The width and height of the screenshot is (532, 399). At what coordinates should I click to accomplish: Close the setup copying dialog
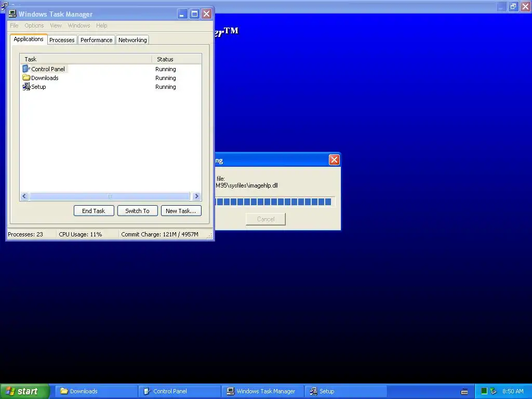334,160
